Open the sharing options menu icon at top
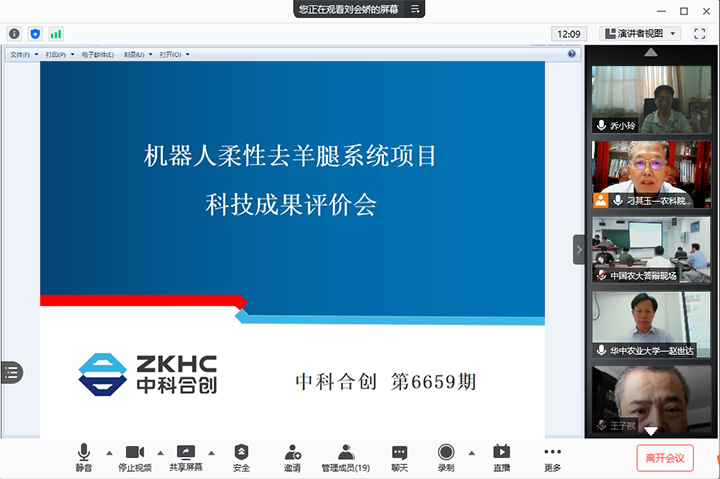 coord(415,9)
